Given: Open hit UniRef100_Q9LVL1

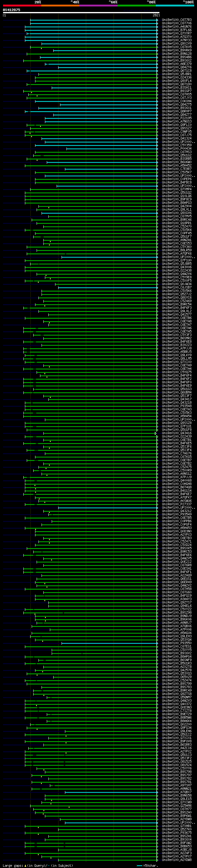Looking at the screenshot, I should (177, 210).
